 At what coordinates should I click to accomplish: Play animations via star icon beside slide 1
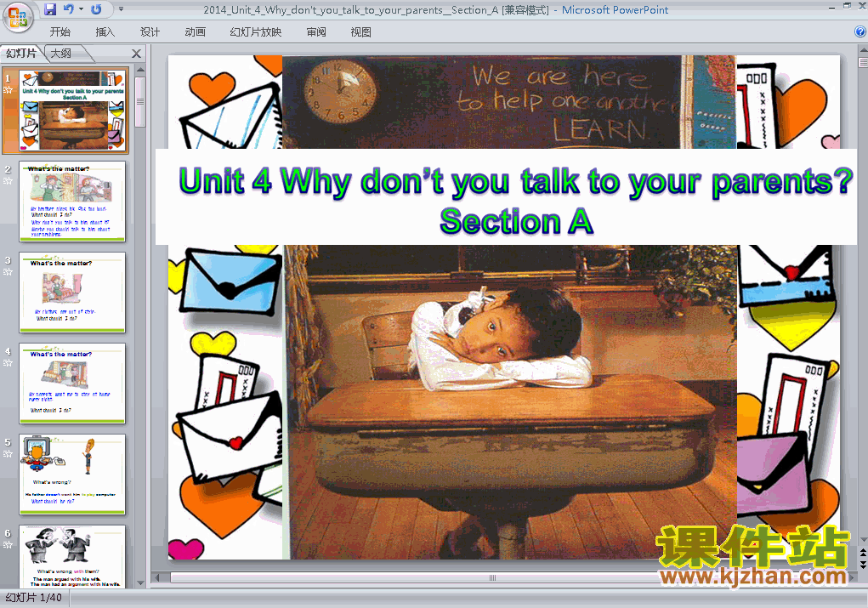tap(8, 89)
